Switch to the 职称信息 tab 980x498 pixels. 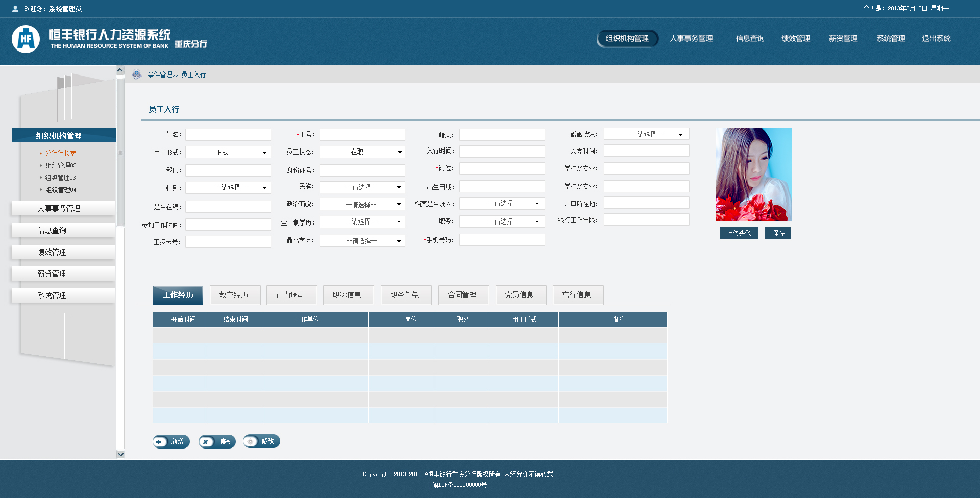coord(348,295)
